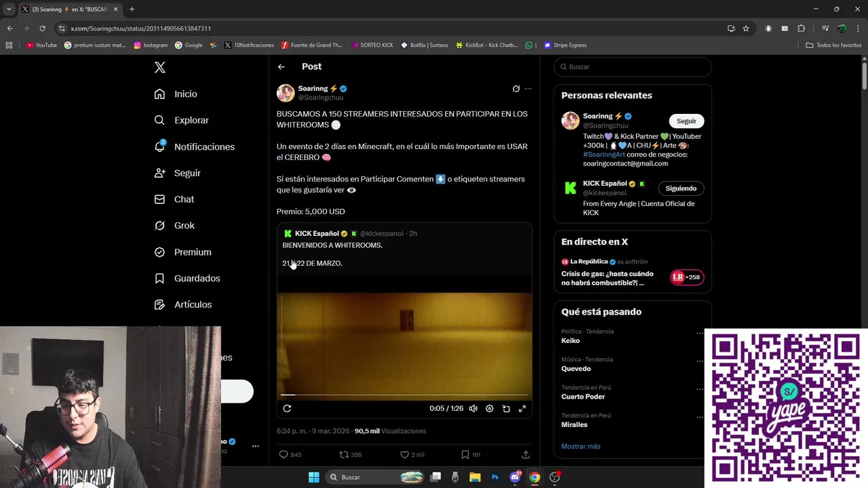Viewport: 868px width, 488px height.
Task: Open the Instagram bookmark
Action: pos(151,45)
